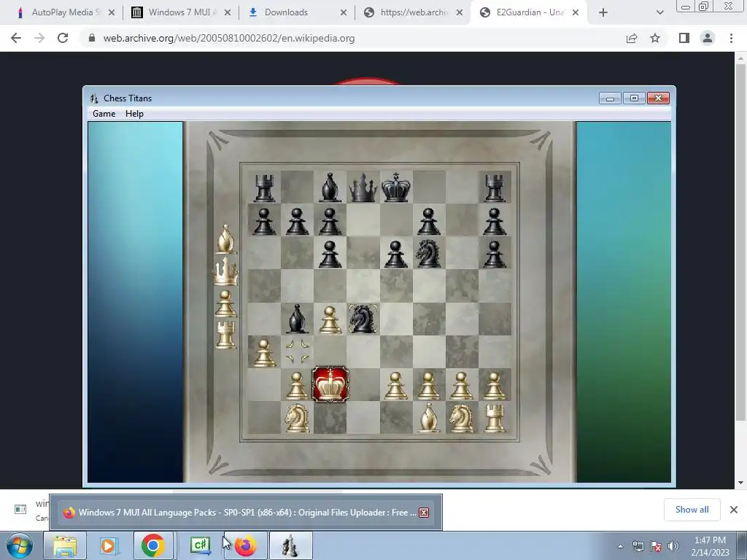The width and height of the screenshot is (747, 560).
Task: Open the C# application on the taskbar
Action: [200, 545]
